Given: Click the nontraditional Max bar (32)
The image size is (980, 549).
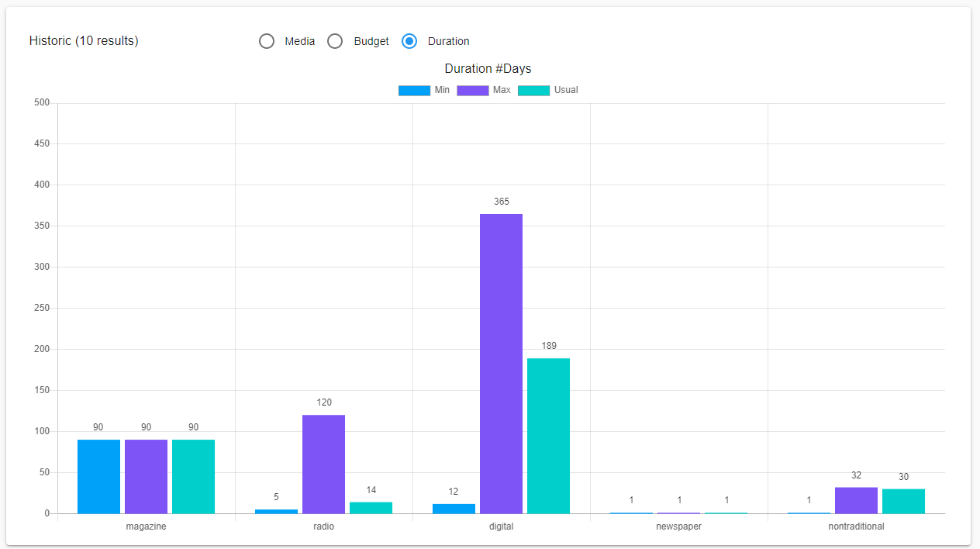Looking at the screenshot, I should (x=856, y=500).
